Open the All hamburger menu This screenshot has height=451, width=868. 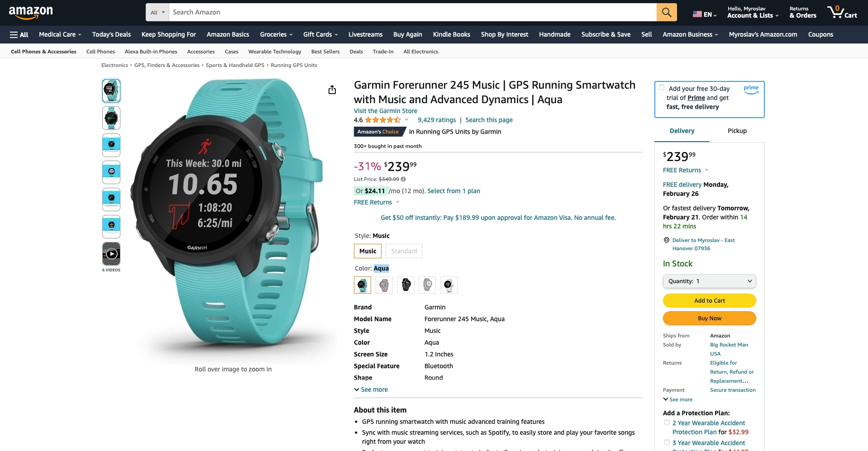[x=19, y=34]
